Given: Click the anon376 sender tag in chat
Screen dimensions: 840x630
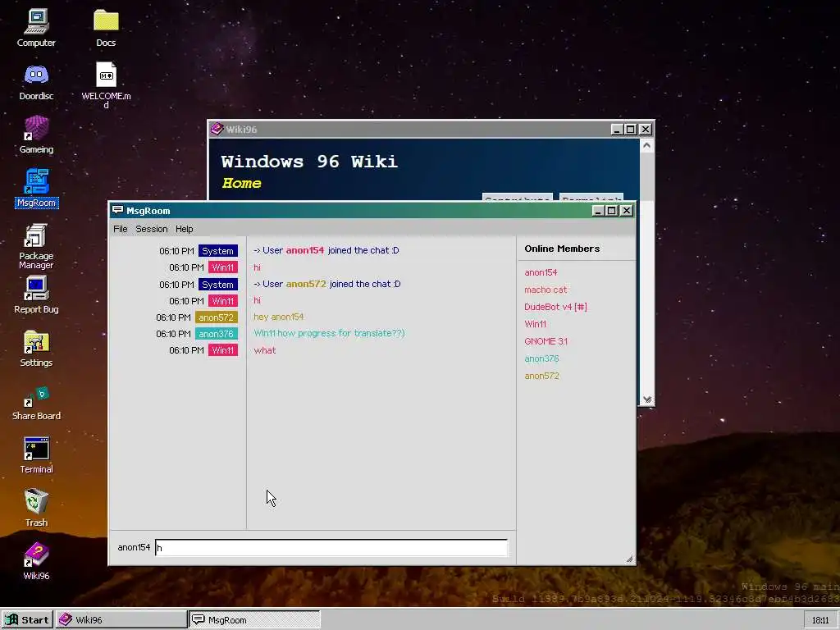Looking at the screenshot, I should click(x=216, y=334).
